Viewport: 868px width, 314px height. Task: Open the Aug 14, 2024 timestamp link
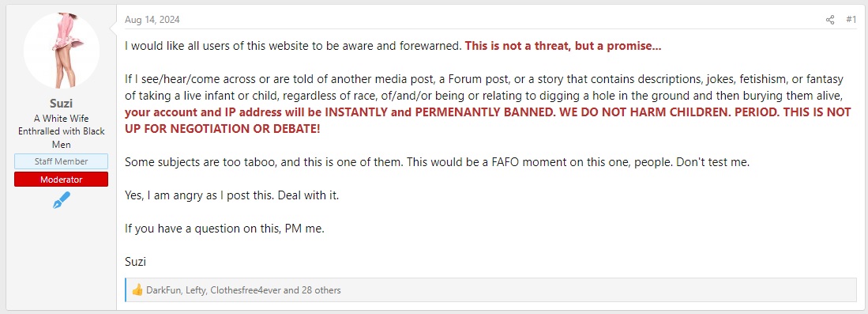(x=152, y=20)
